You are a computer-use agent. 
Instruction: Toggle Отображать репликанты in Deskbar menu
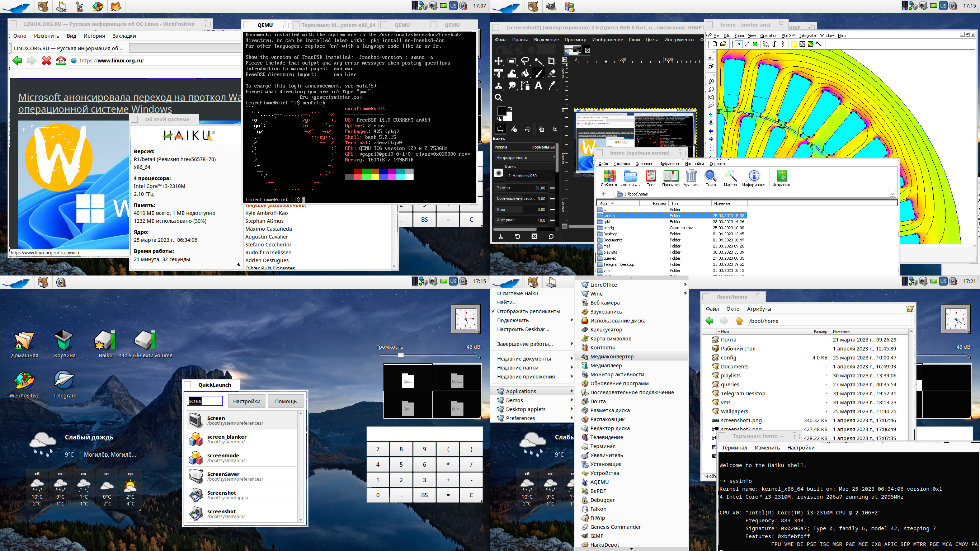click(528, 311)
